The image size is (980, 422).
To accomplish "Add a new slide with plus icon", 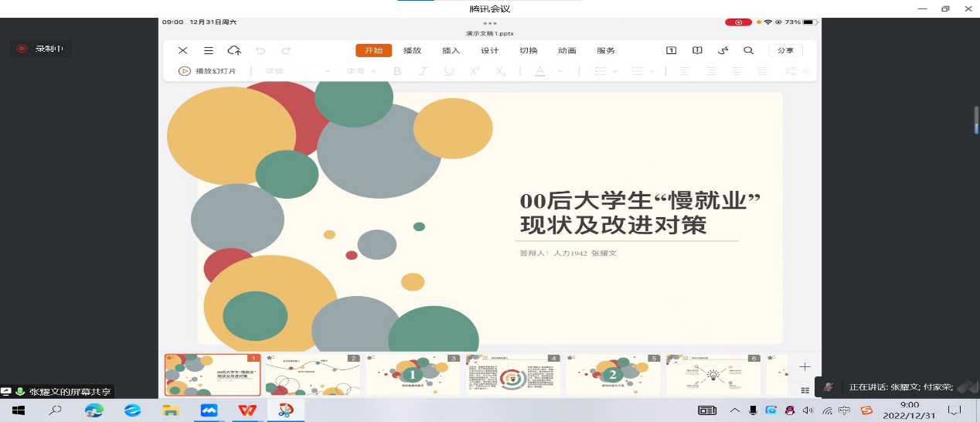I will 805,367.
